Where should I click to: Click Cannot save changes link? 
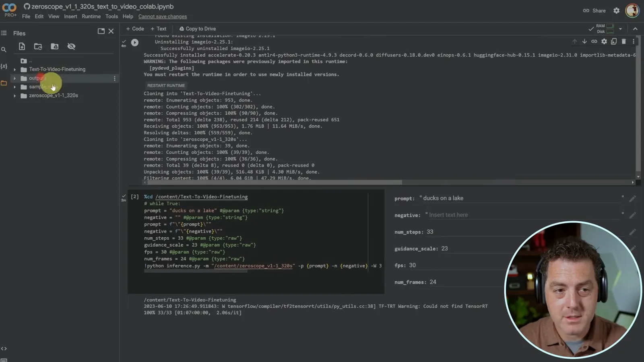coord(163,16)
